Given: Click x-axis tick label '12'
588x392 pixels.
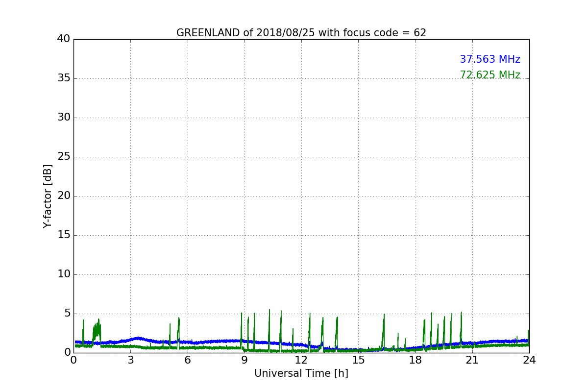Looking at the screenshot, I should point(301,360).
